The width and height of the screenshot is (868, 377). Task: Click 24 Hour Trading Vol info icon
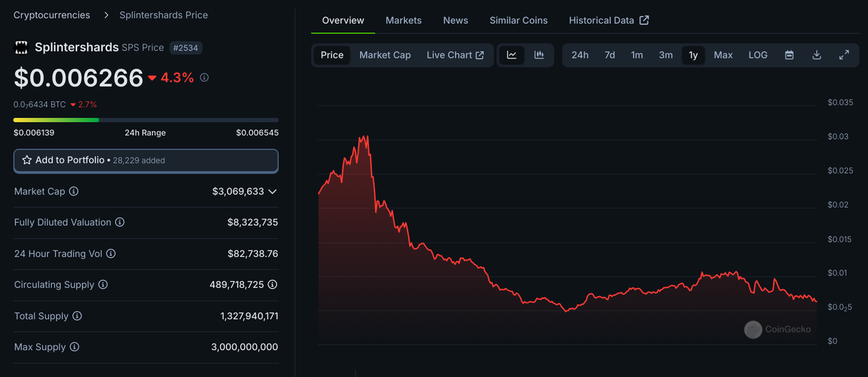point(111,254)
